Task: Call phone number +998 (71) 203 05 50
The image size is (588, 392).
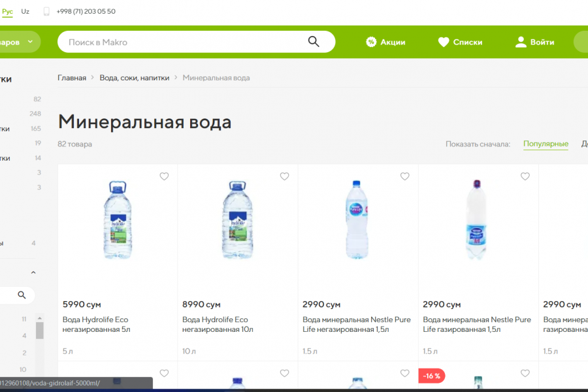Action: pos(86,11)
